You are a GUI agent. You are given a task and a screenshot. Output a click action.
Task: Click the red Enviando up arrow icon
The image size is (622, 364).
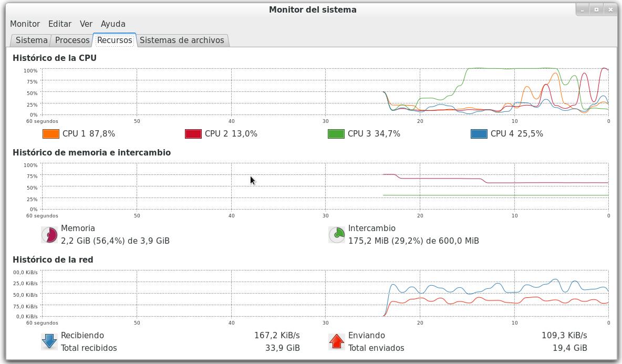pos(337,341)
